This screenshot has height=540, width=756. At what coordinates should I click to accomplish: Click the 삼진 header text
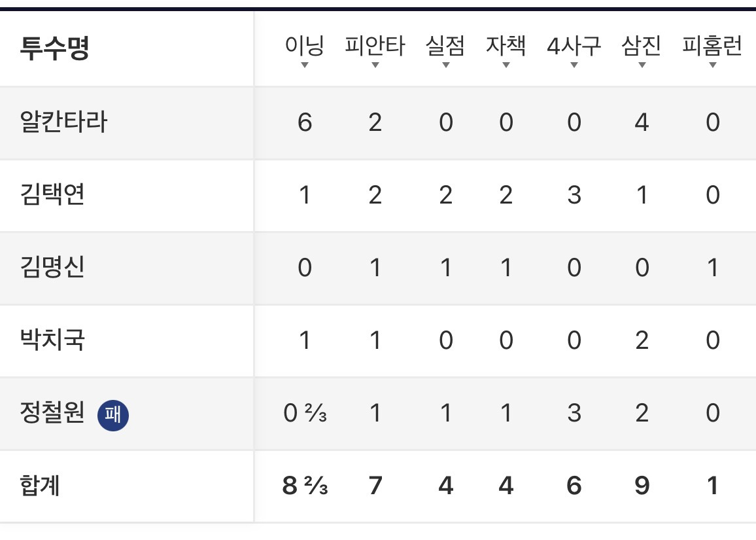coord(642,46)
